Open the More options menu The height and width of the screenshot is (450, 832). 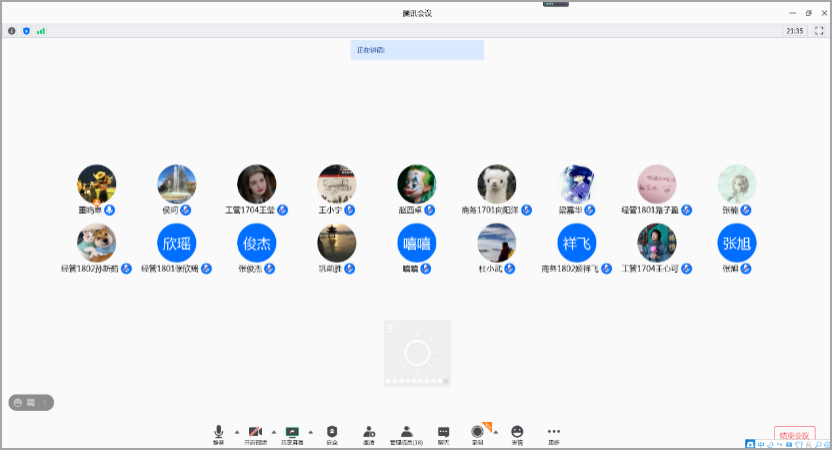[x=553, y=432]
